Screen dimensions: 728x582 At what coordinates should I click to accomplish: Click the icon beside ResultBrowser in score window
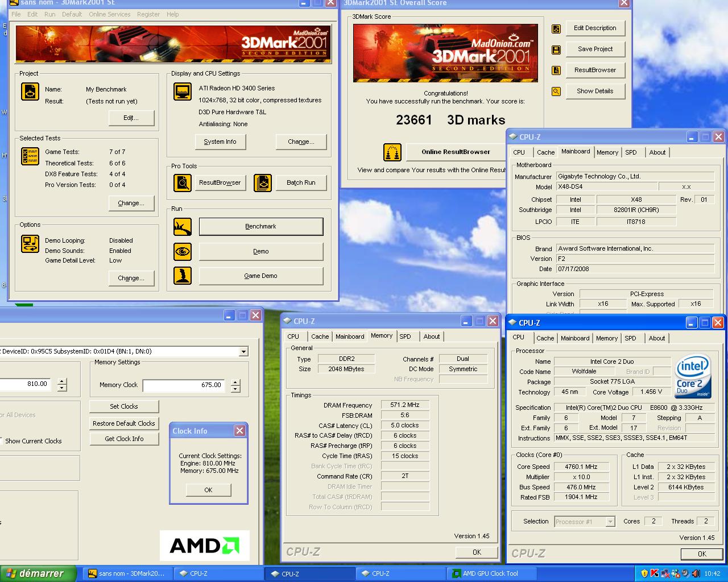[x=556, y=70]
